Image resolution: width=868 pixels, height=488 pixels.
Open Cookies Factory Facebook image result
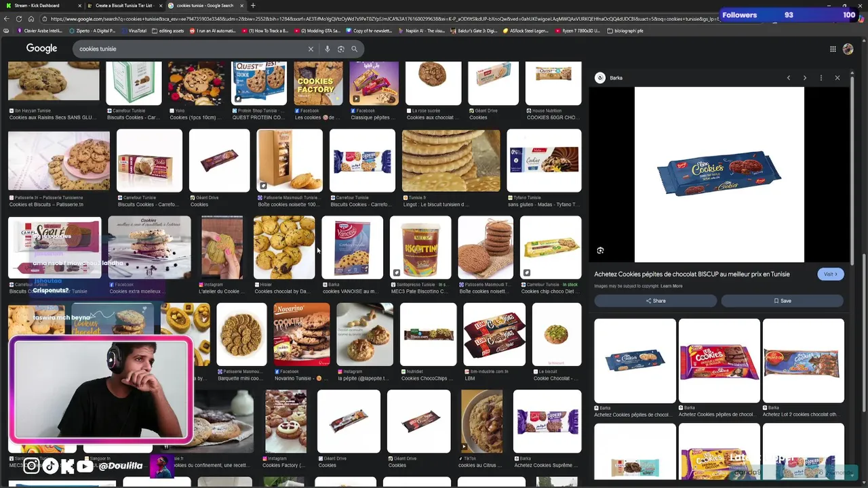(318, 84)
